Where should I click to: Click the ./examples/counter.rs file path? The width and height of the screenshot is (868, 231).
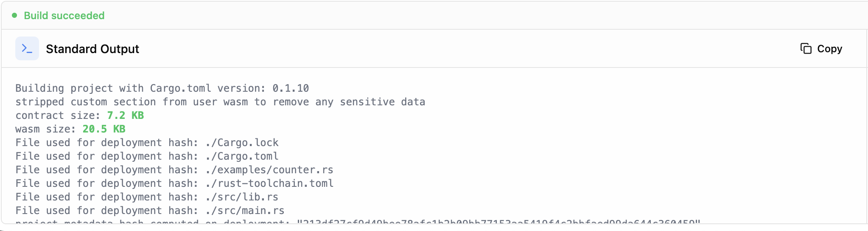(269, 170)
